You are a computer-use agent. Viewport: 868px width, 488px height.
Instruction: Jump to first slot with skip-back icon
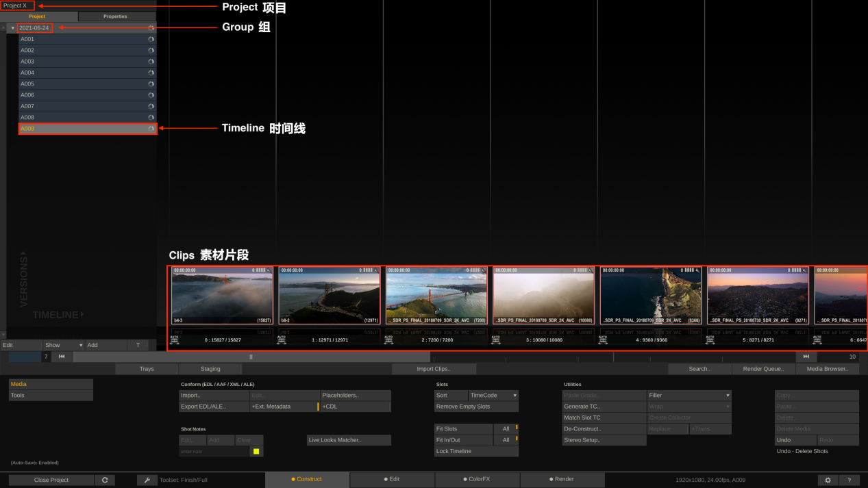coord(62,357)
